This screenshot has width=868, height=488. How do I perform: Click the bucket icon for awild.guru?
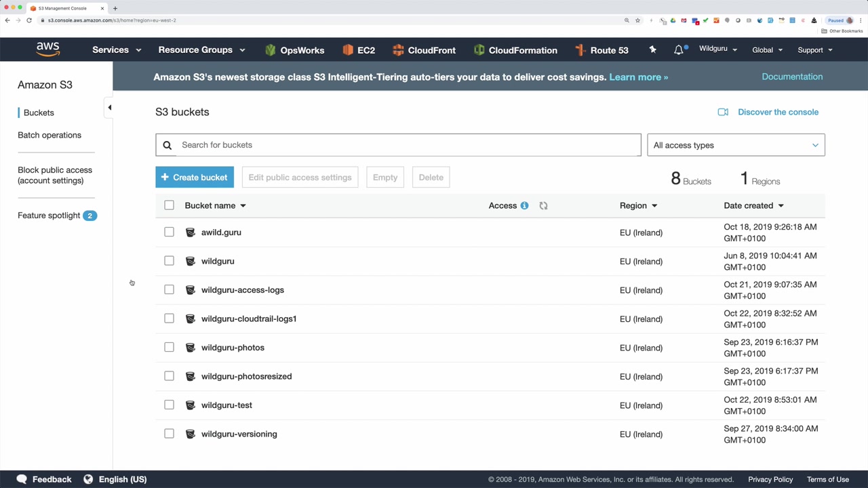pyautogui.click(x=191, y=232)
